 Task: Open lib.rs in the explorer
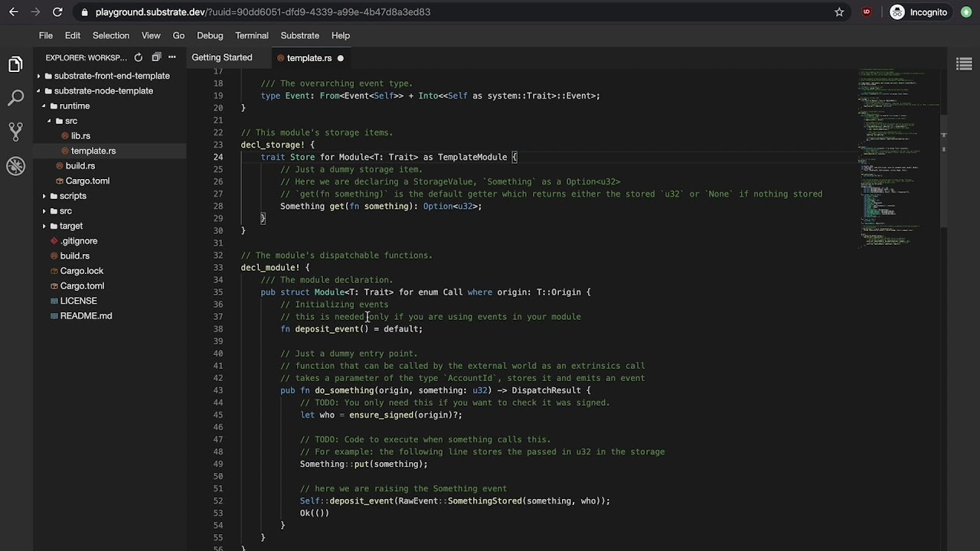point(80,135)
